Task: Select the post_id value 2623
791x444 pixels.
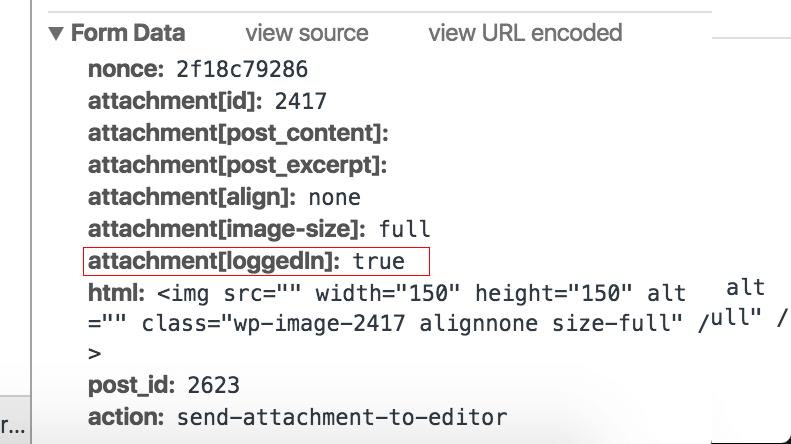Action: tap(213, 385)
